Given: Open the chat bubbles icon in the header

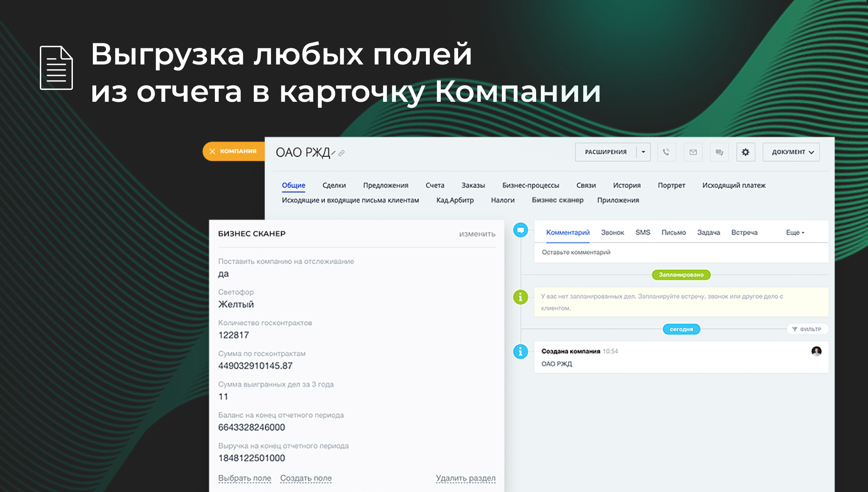Looking at the screenshot, I should click(x=719, y=152).
